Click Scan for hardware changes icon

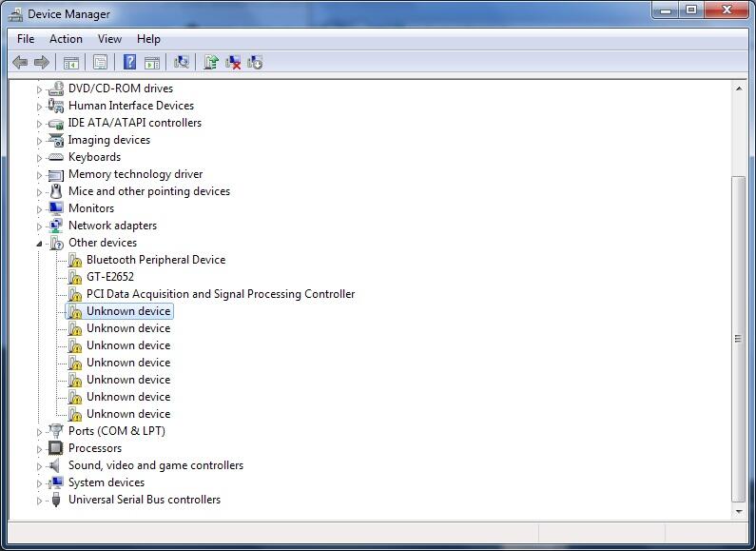pos(181,62)
